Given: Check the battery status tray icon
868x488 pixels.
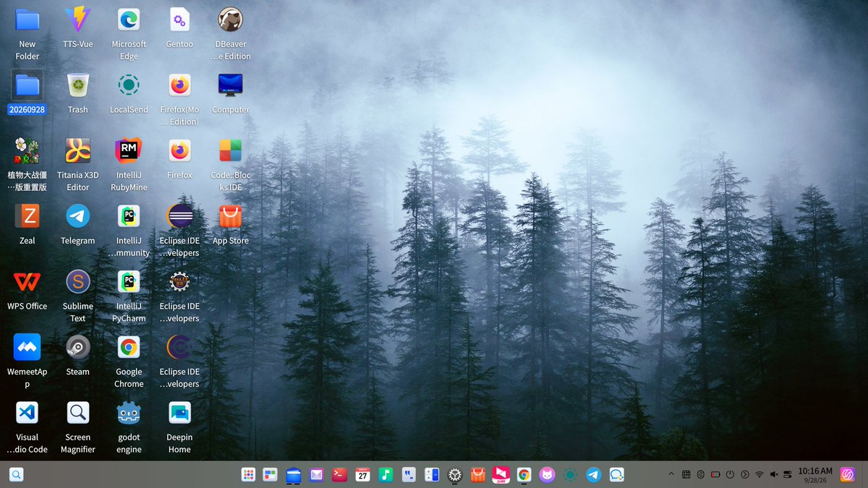Looking at the screenshot, I should pos(715,474).
